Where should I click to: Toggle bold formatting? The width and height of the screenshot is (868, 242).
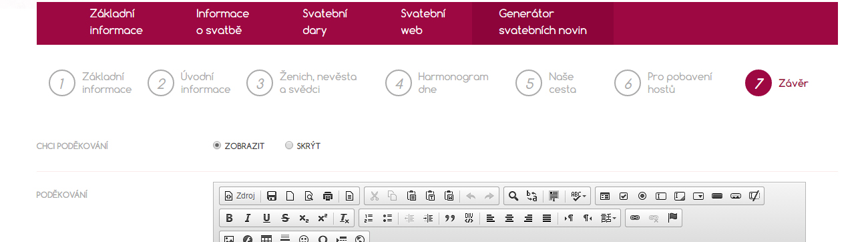click(x=229, y=218)
